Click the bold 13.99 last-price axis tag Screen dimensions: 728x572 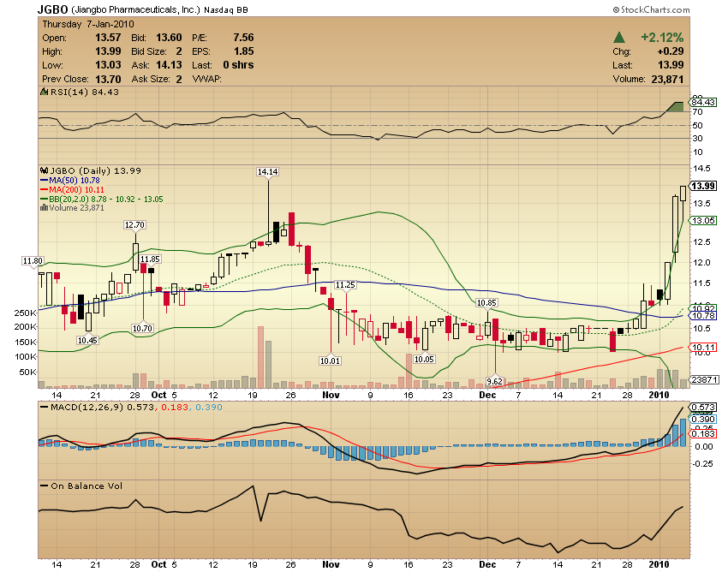[703, 186]
